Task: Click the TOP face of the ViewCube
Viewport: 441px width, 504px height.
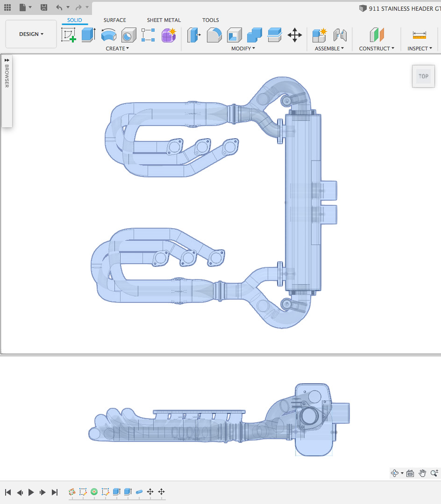Action: 423,76
